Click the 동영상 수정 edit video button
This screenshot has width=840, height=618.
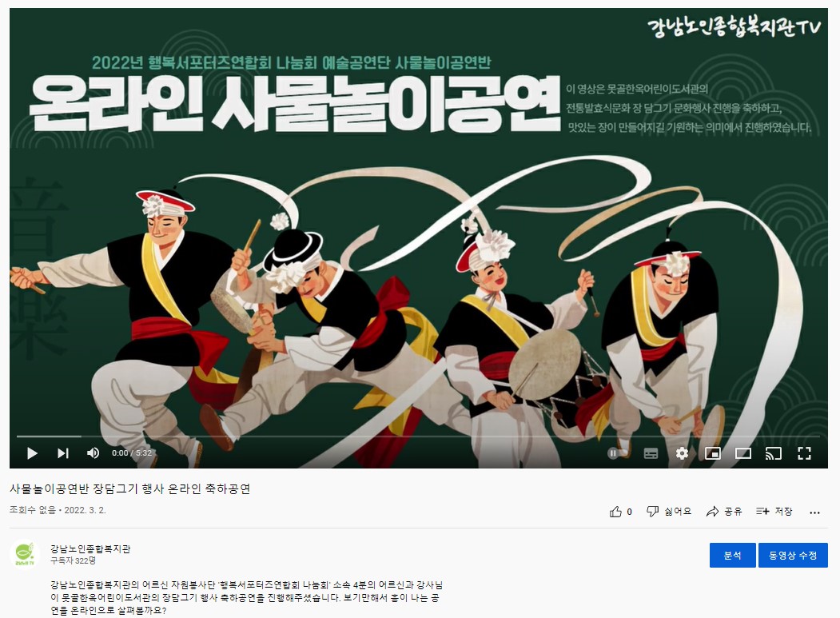pos(793,556)
